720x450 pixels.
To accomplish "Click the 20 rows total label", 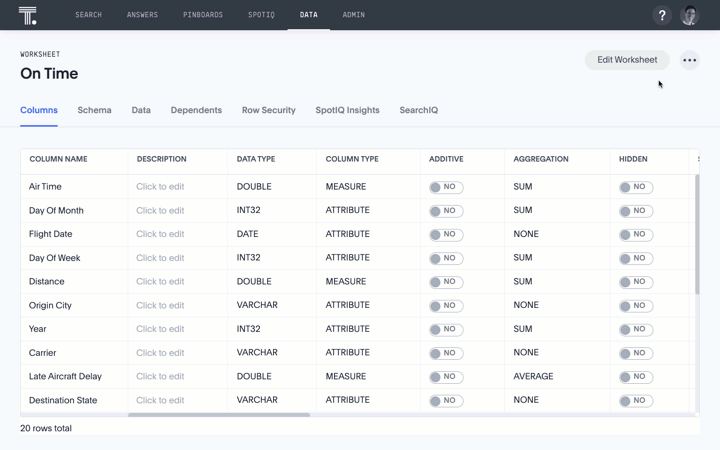I will (x=46, y=428).
